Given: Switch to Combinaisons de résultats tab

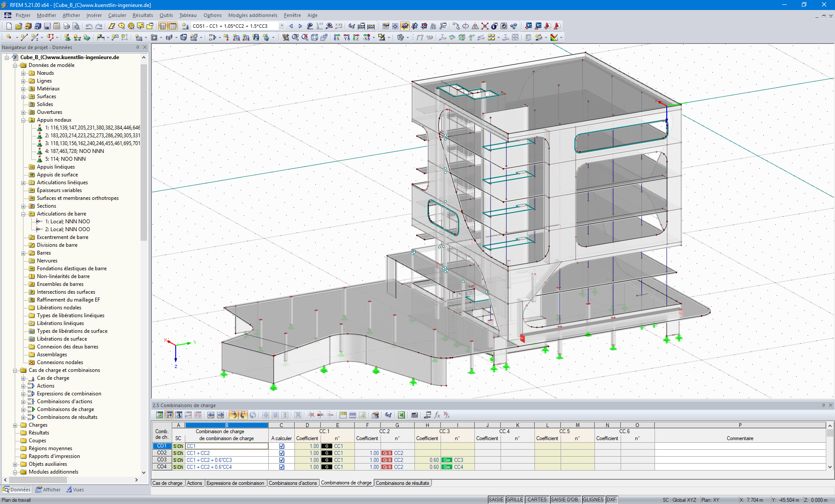Looking at the screenshot, I should point(402,483).
